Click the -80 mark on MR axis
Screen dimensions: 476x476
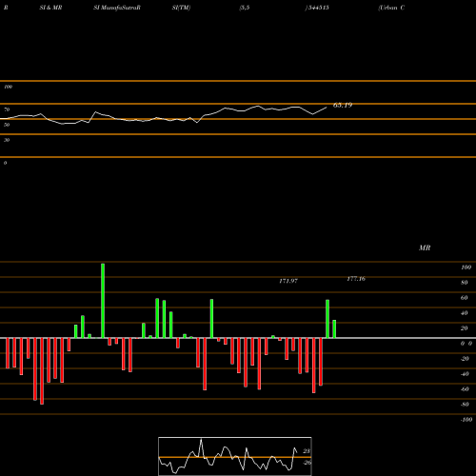465,405
